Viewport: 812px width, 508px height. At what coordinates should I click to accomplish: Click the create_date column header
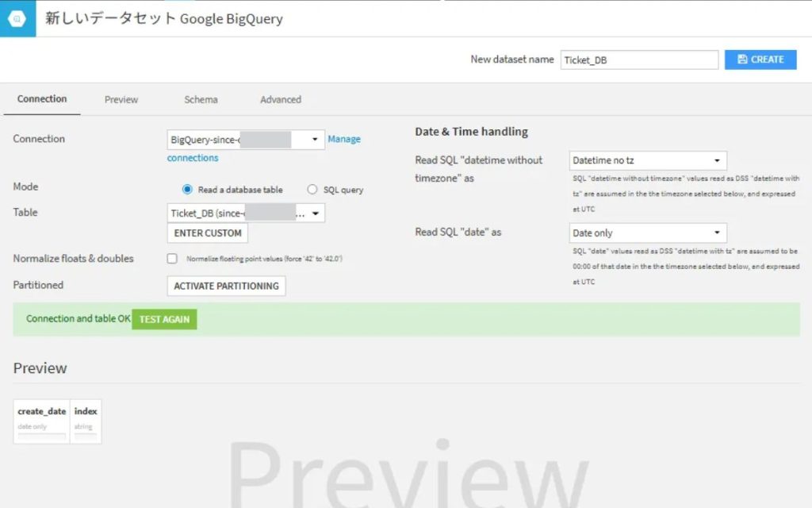pyautogui.click(x=42, y=411)
